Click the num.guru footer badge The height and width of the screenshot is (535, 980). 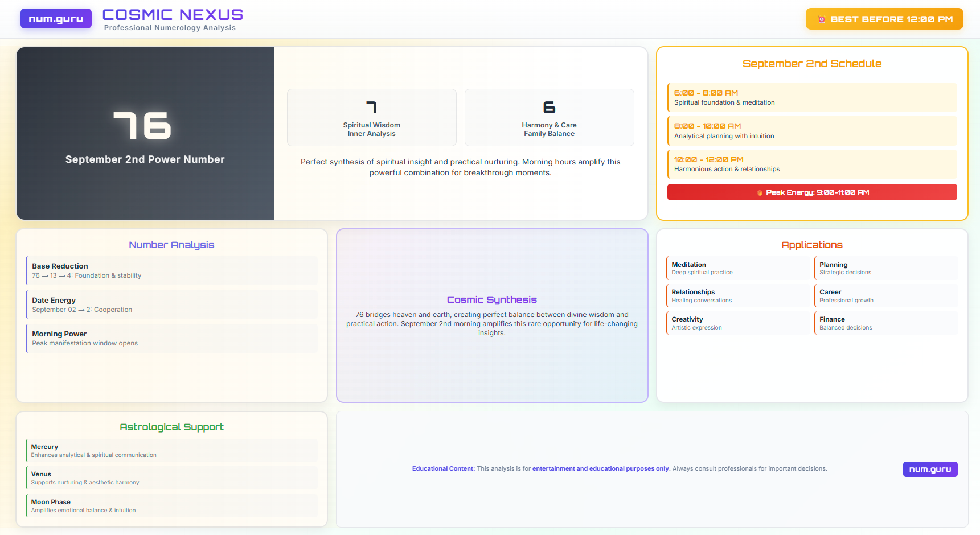tap(930, 469)
